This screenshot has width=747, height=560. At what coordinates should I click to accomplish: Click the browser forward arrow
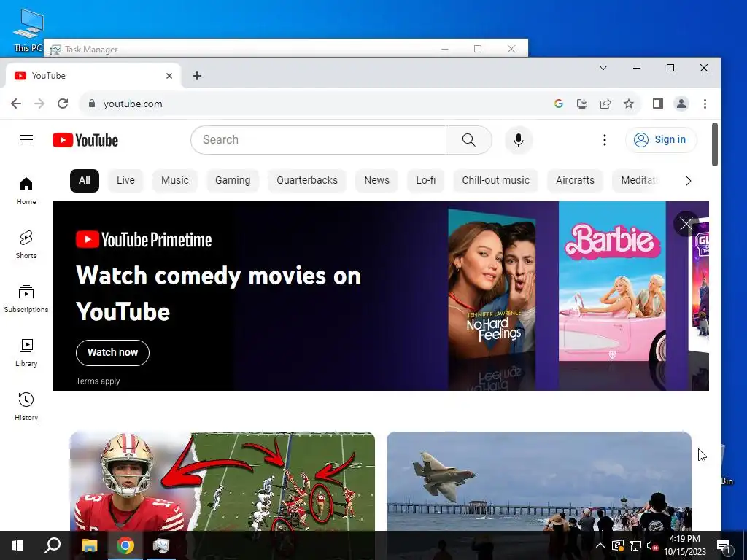tap(39, 104)
